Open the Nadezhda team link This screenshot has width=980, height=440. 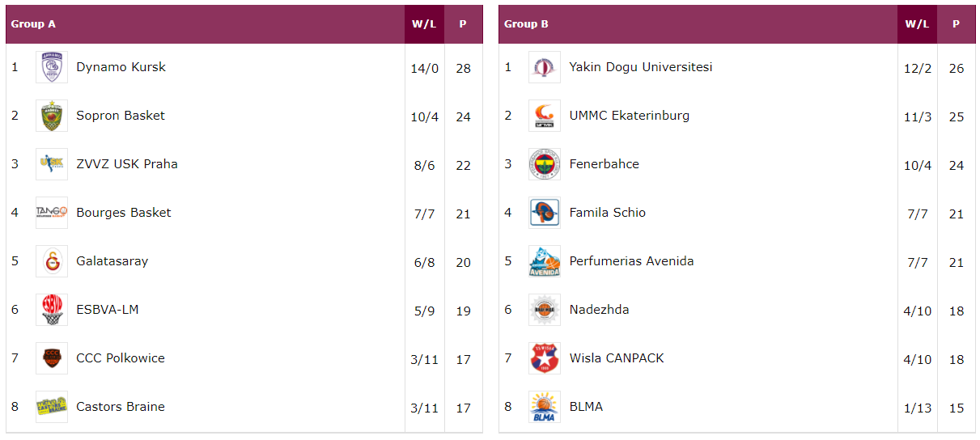[x=599, y=310]
